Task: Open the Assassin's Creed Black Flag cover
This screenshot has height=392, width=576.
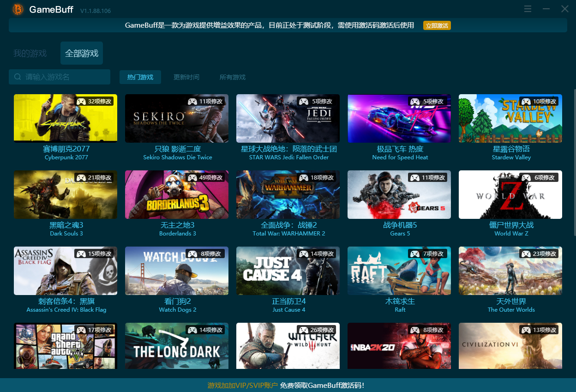Action: (66, 271)
